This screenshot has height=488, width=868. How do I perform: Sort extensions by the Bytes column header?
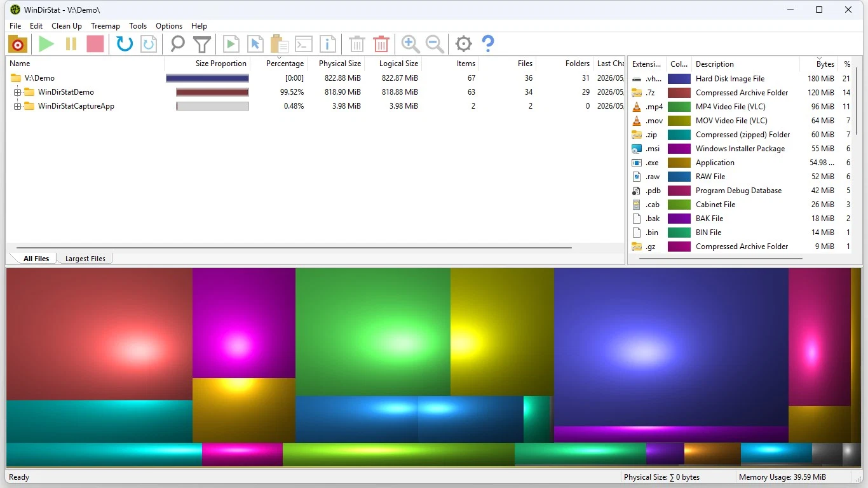[x=819, y=64]
